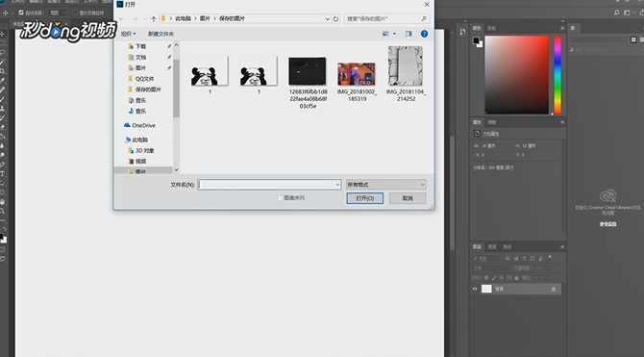This screenshot has width=644, height=357.
Task: Click the foreground color swatch in Color panel
Action: click(x=476, y=40)
